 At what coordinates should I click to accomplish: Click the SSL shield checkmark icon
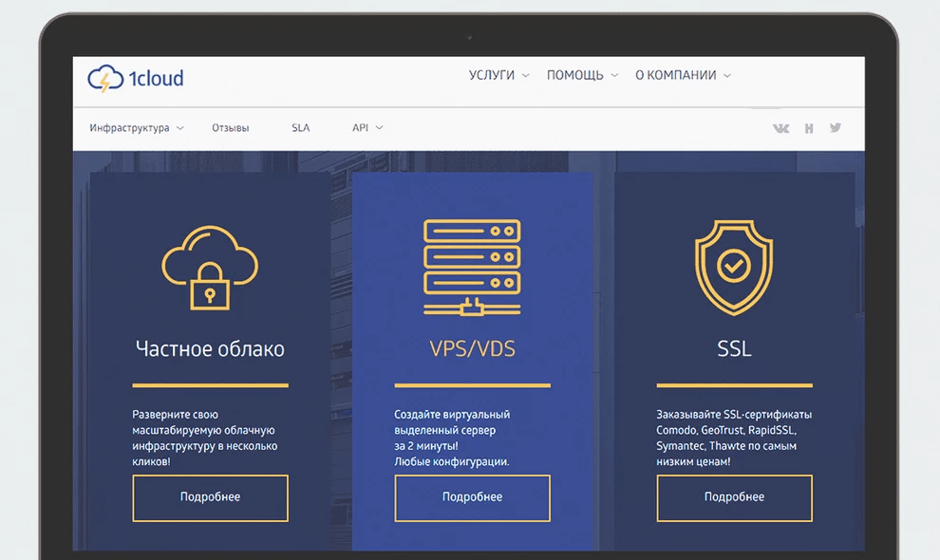click(x=734, y=268)
